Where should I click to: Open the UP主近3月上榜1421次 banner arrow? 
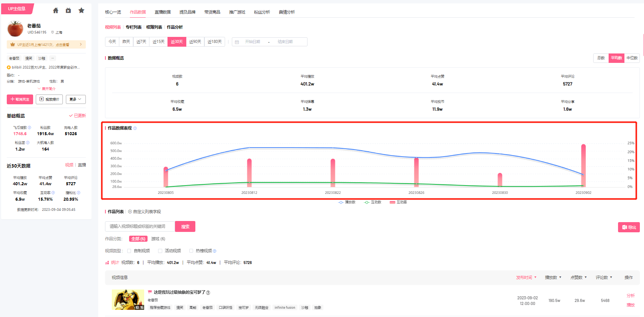pyautogui.click(x=81, y=44)
